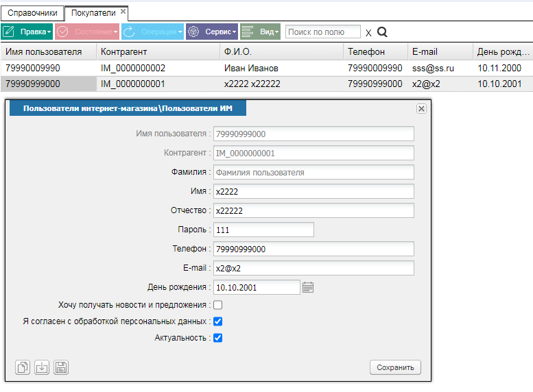
Task: Click the День рождения date field
Action: tap(257, 287)
